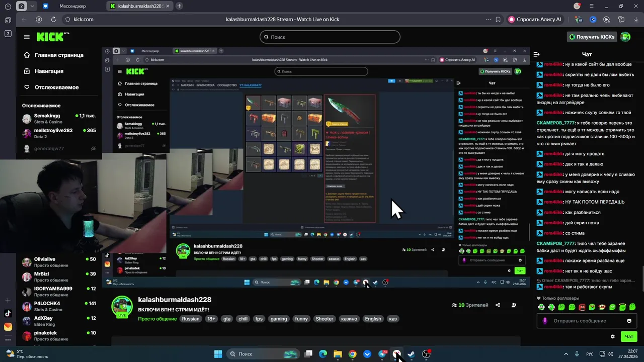Viewport: 644px width, 362px height.
Task: Click Отправить сообщение chat input
Action: (x=587, y=321)
